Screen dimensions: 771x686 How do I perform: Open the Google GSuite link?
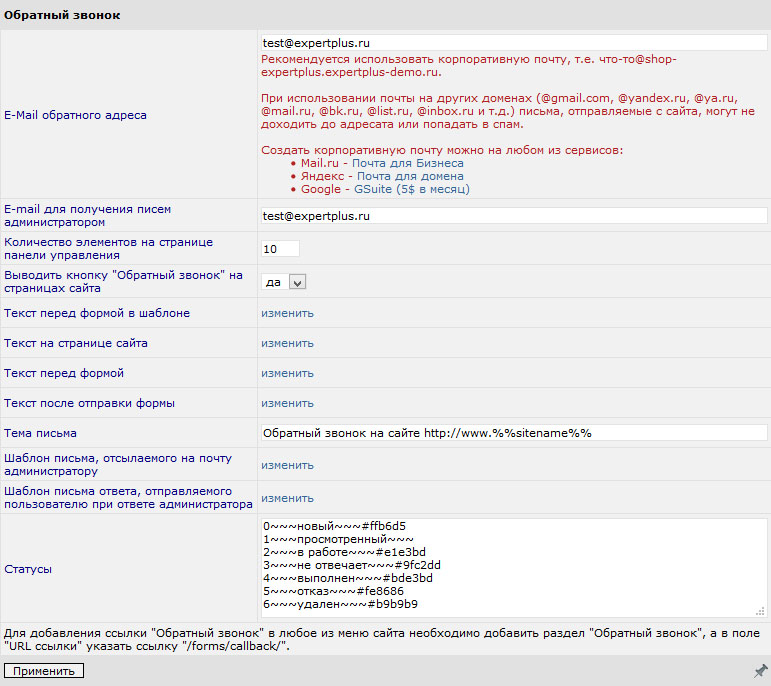(x=412, y=189)
